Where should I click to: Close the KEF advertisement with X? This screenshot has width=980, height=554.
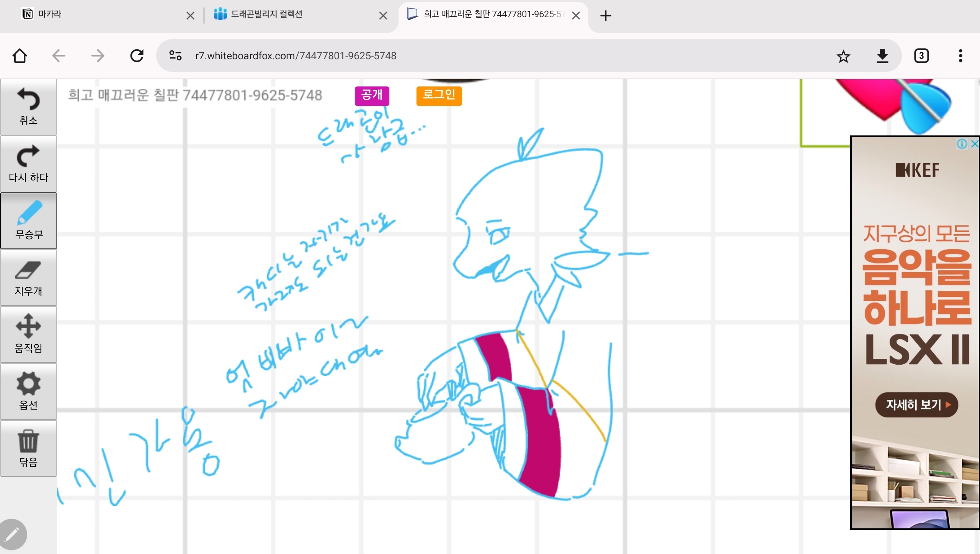(x=974, y=144)
